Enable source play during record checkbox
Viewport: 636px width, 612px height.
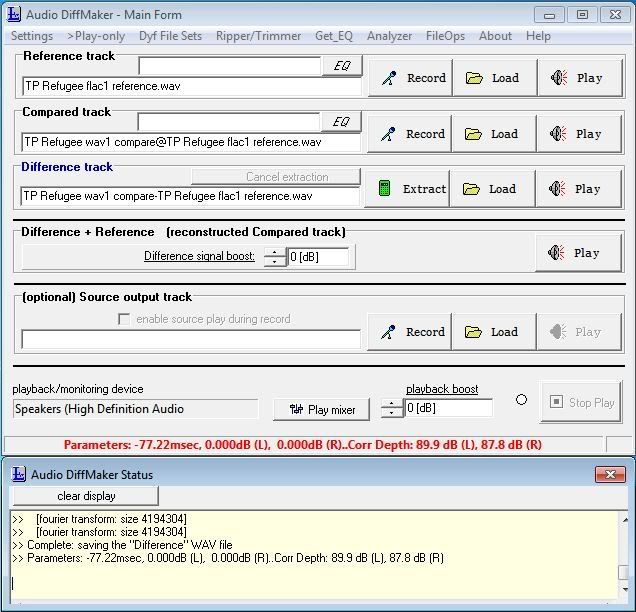click(124, 319)
